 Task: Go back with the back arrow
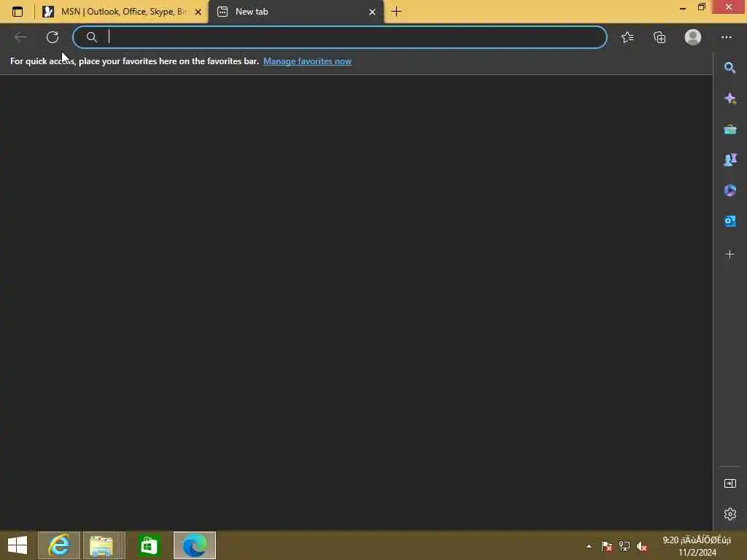point(20,37)
